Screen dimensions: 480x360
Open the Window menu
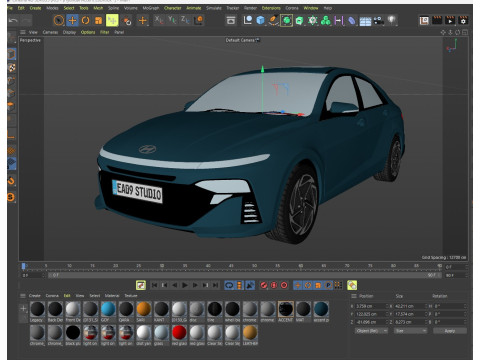[311, 8]
